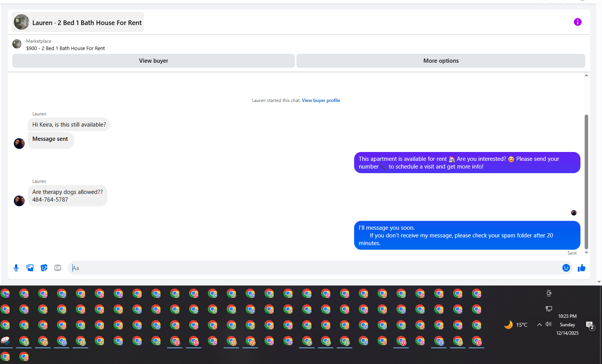The width and height of the screenshot is (602, 364).
Task: Select the blue "I'll message you soon" message
Action: (x=467, y=235)
